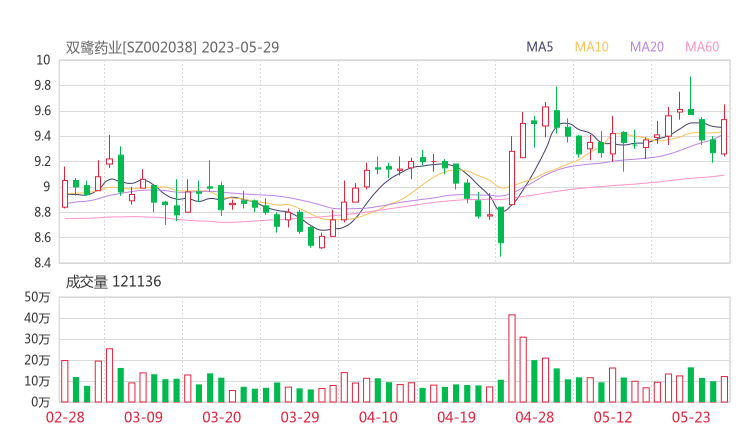Click the 40万 volume axis label
This screenshot has width=740, height=440.
(37, 318)
